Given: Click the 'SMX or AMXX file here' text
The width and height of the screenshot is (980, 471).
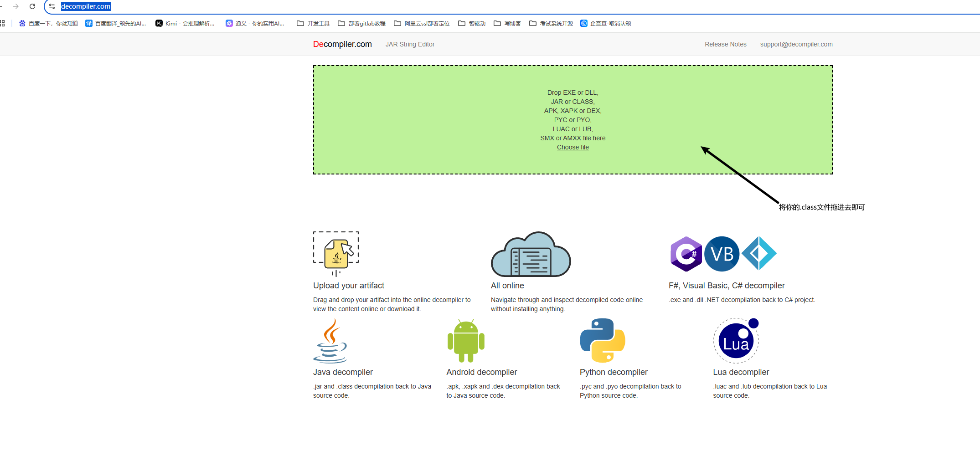Looking at the screenshot, I should tap(573, 138).
